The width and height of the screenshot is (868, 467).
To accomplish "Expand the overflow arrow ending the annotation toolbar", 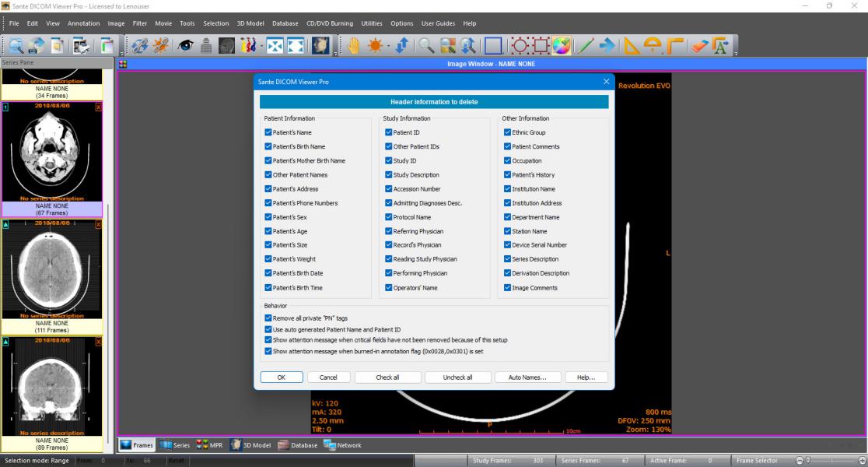I will pos(736,54).
